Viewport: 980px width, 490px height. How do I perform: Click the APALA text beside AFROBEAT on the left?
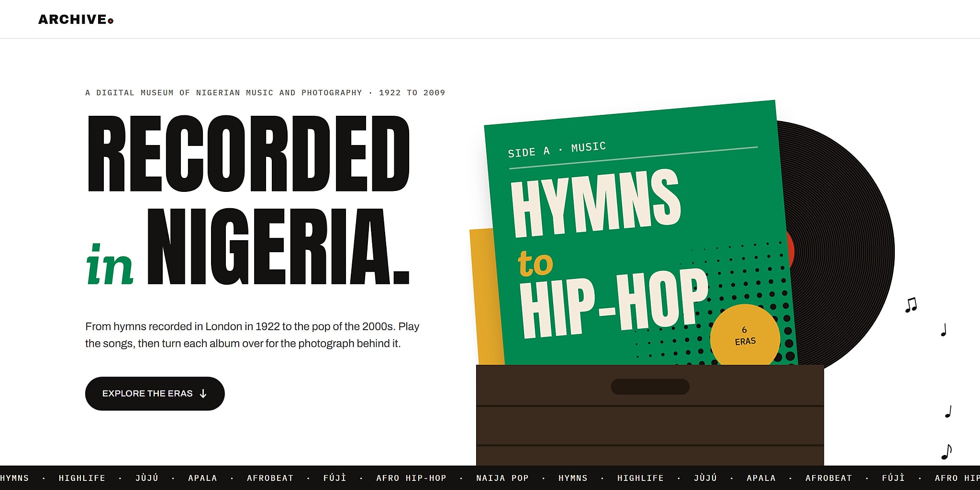(x=202, y=478)
